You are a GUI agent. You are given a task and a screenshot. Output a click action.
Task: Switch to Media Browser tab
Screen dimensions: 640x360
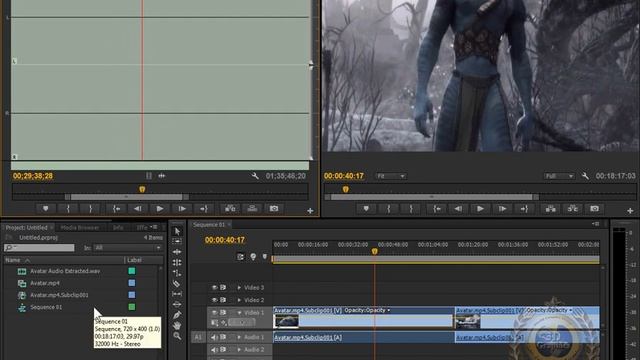[x=80, y=227]
